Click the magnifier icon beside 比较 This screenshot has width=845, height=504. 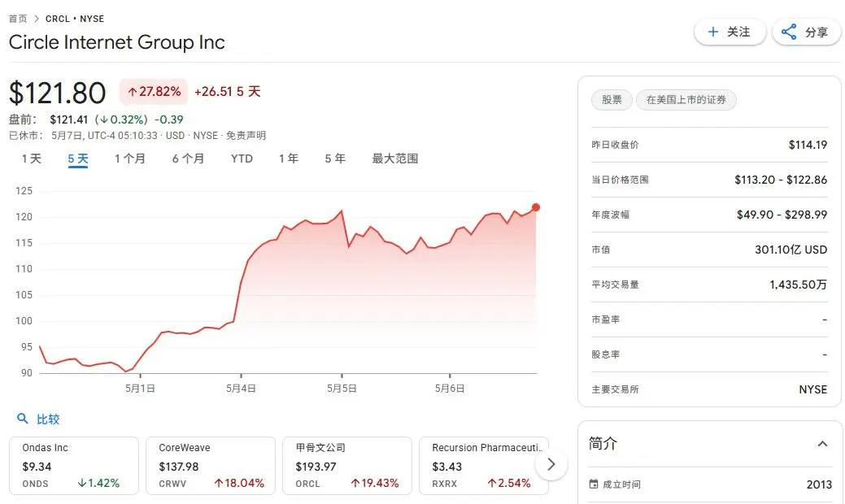tap(22, 419)
